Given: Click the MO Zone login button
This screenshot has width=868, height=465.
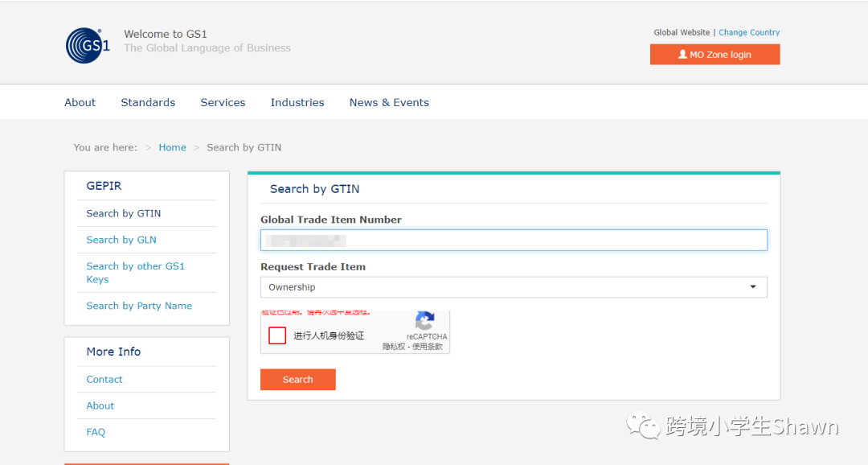Looking at the screenshot, I should [x=714, y=55].
